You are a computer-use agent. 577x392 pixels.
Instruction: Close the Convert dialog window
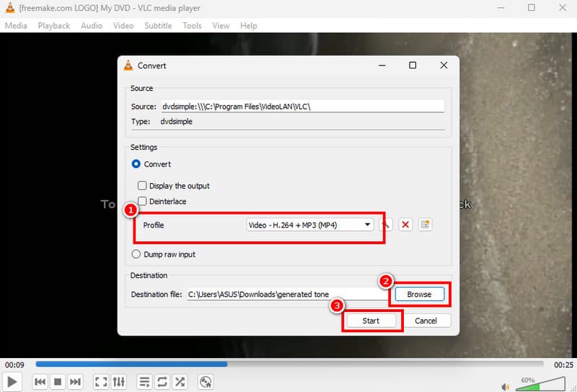pos(444,66)
